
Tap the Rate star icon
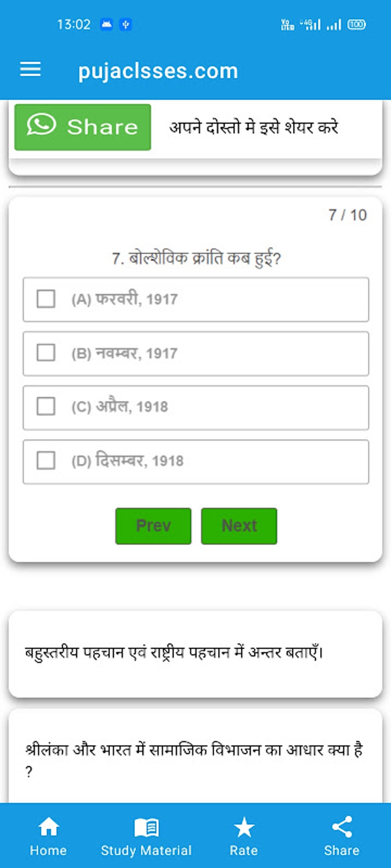[244, 827]
